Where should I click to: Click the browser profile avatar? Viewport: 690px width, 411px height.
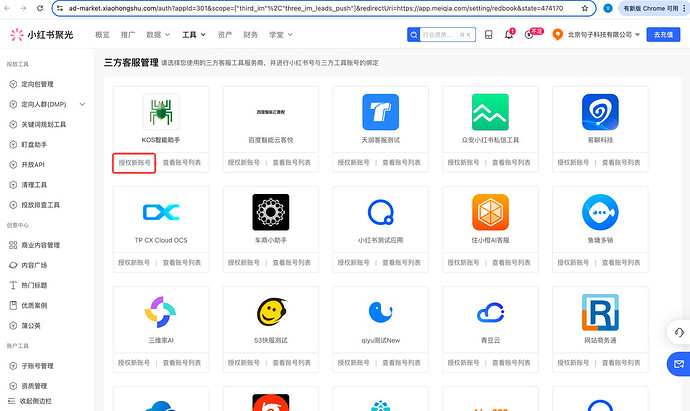click(608, 8)
